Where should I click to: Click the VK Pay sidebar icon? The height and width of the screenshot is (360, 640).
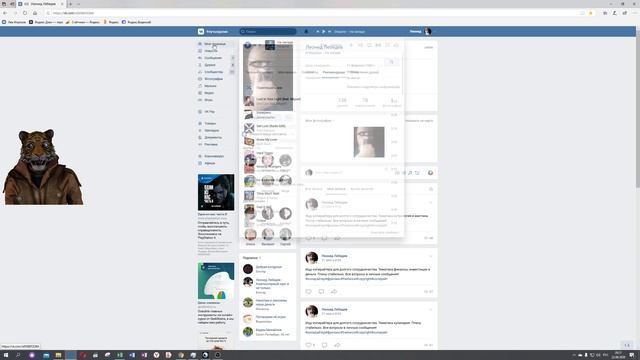coord(200,111)
